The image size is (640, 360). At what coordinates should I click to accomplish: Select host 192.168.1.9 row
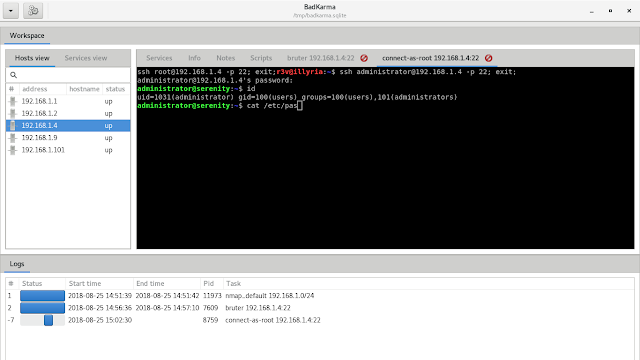[x=68, y=138]
